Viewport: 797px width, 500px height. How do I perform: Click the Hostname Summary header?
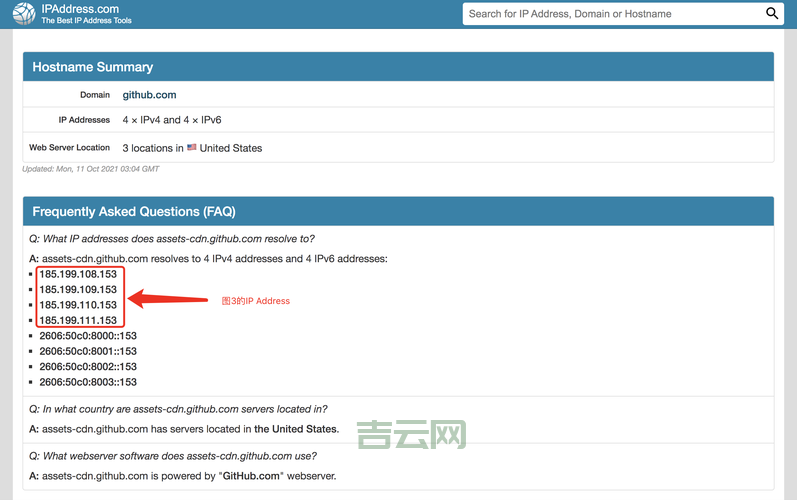click(x=93, y=67)
